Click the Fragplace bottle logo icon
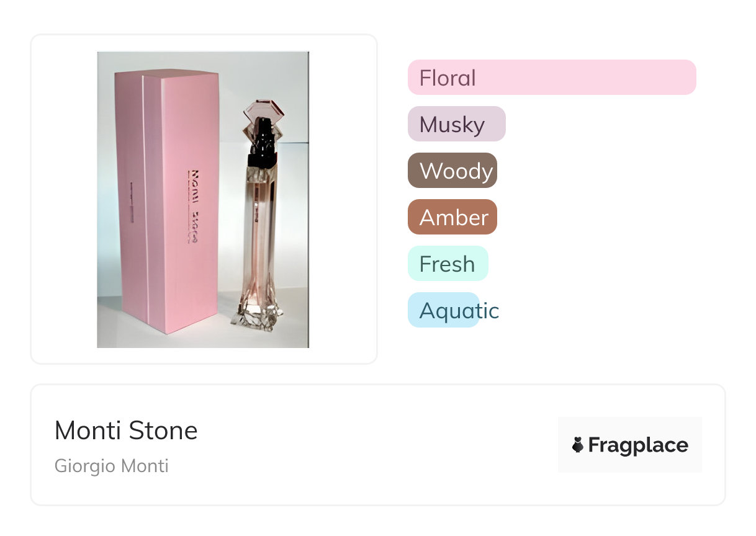Image resolution: width=756 pixels, height=536 pixels. coord(578,445)
